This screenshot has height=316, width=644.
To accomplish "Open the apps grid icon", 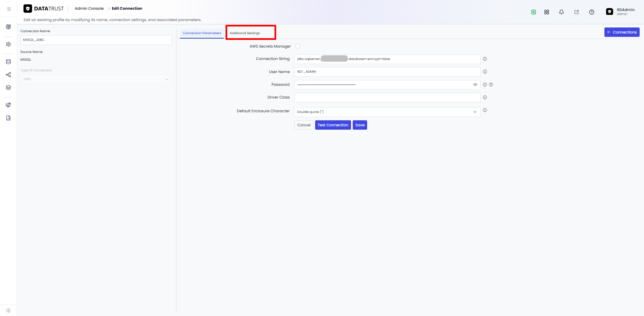I will 547,12.
